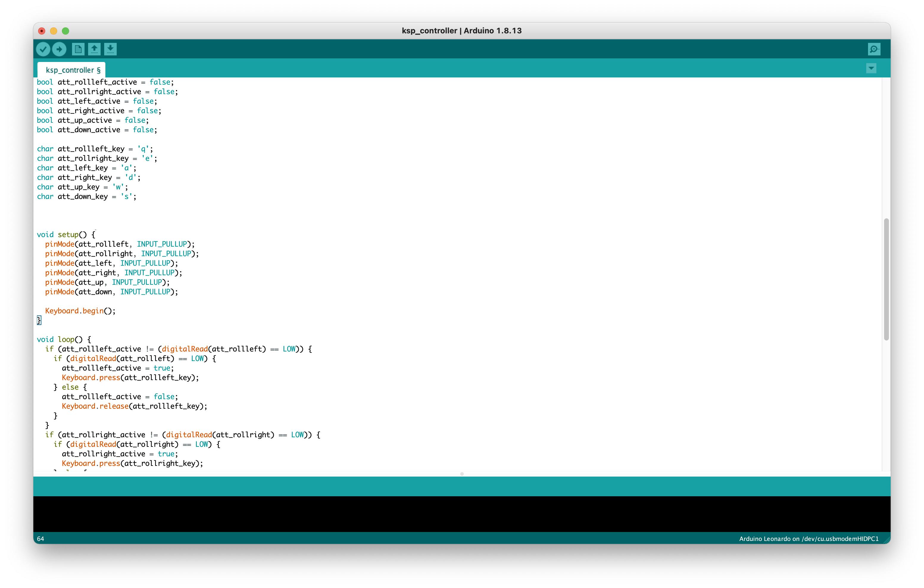Click "char att_down_key = 's';" line
924x588 pixels.
87,196
